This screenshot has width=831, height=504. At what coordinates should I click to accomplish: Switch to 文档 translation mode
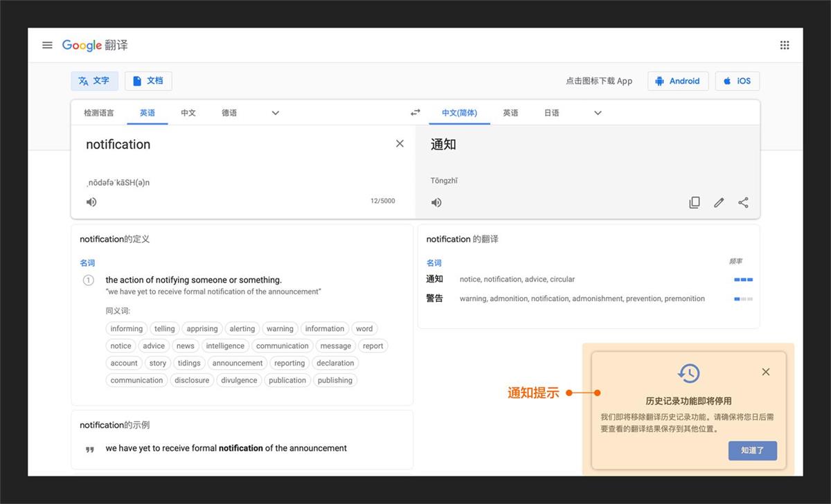click(148, 81)
